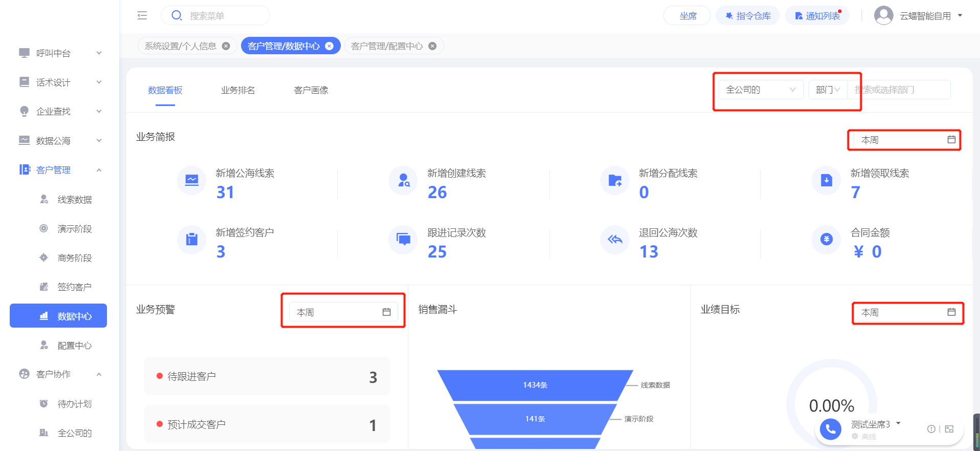Switch to the 客户管理/配置中心 tab

pos(387,46)
